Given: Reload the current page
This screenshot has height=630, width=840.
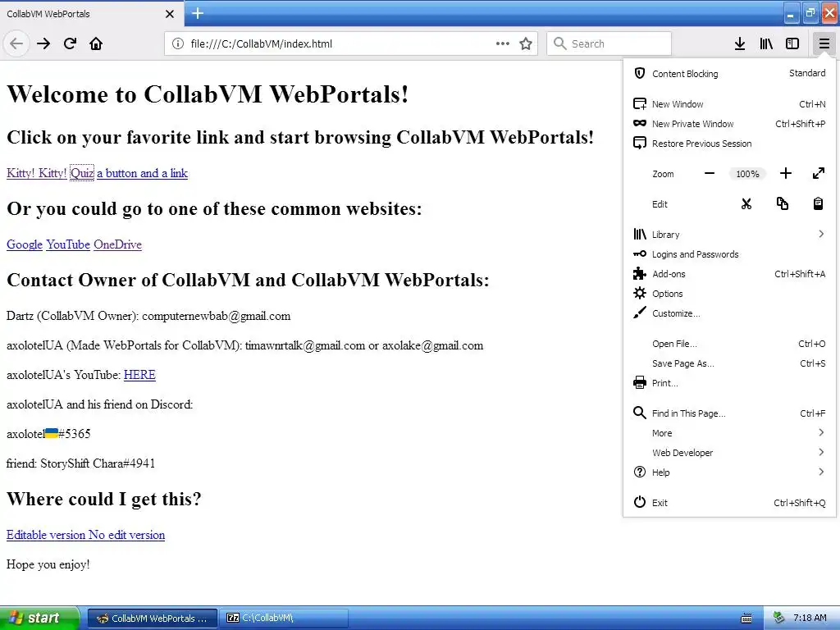Looking at the screenshot, I should [x=70, y=43].
